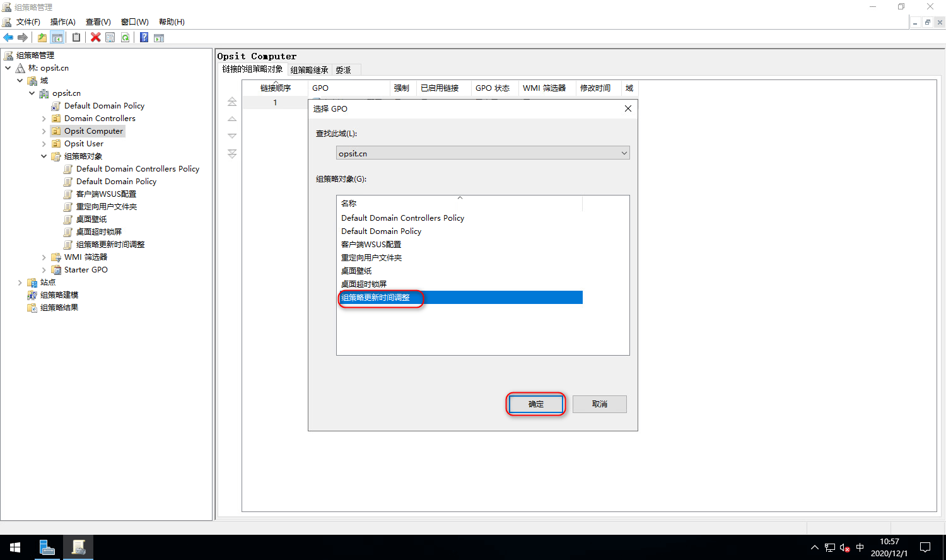Expand the Starter GPO node

44,270
